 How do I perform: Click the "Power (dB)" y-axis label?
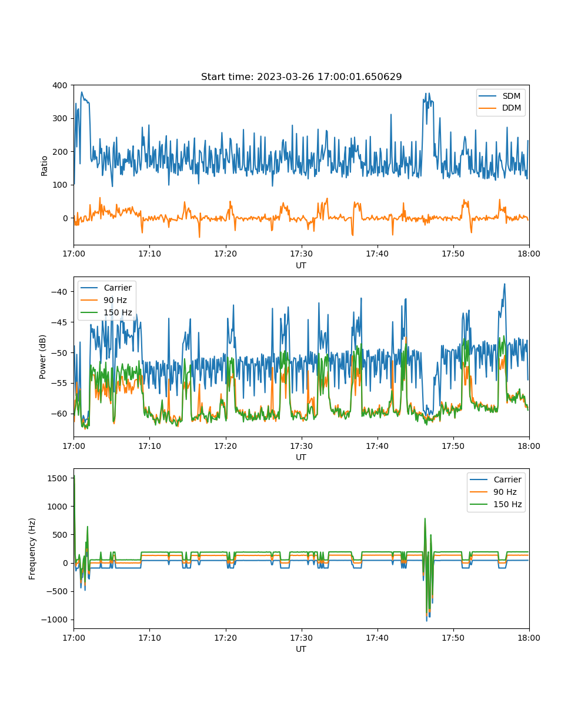43,357
